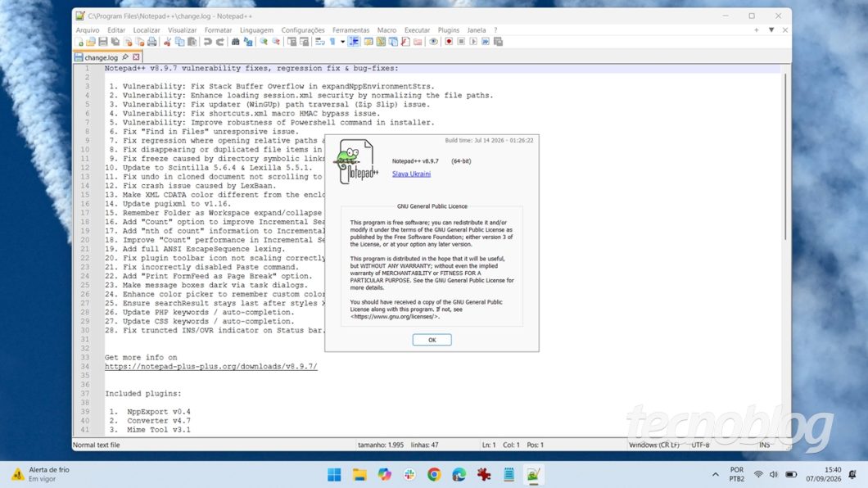Select the change.log document tab
The width and height of the screenshot is (868, 488).
pos(100,57)
